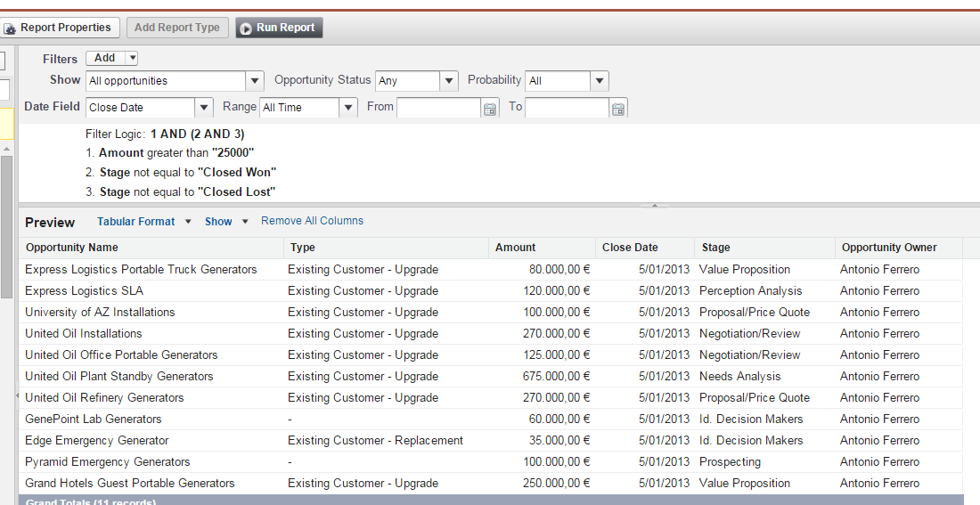Click the 675.000,00 € amount cell
Viewport: 980px width, 505px height.
tap(556, 376)
